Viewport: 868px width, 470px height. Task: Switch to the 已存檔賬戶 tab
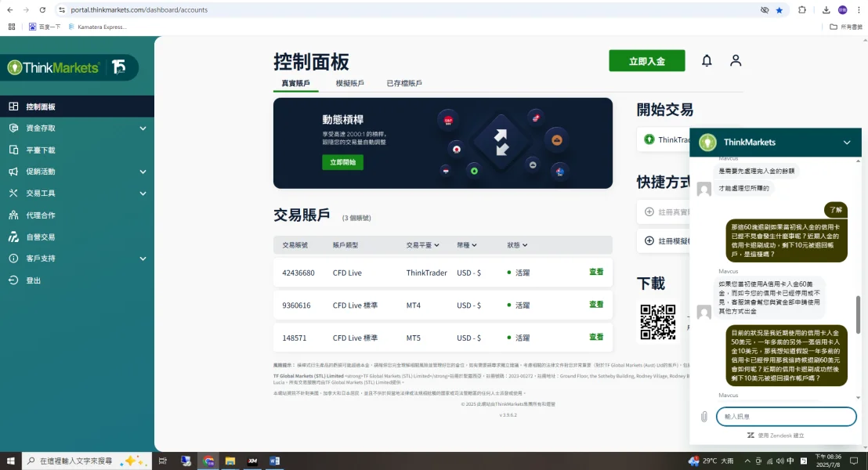(404, 83)
